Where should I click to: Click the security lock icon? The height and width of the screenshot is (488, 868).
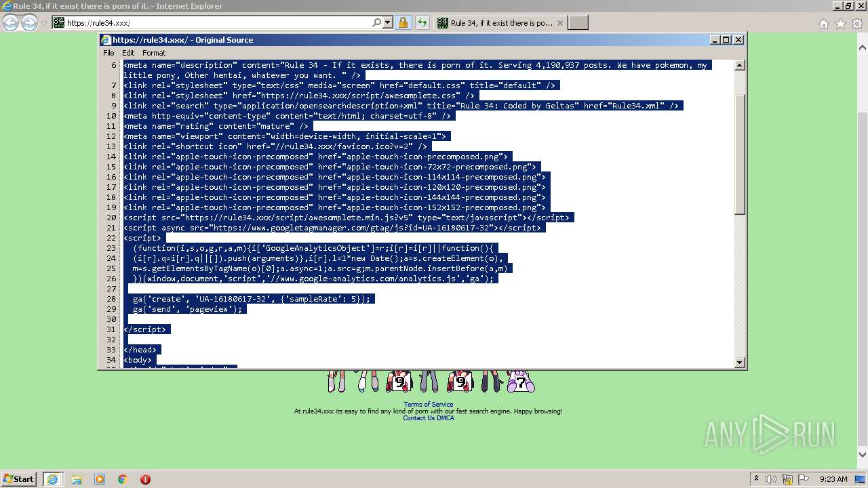click(403, 22)
